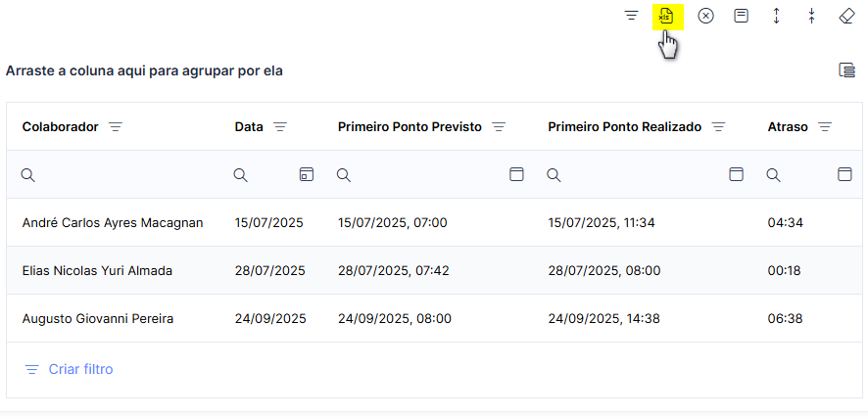Open calendar picker in Data filter row

pos(306,174)
